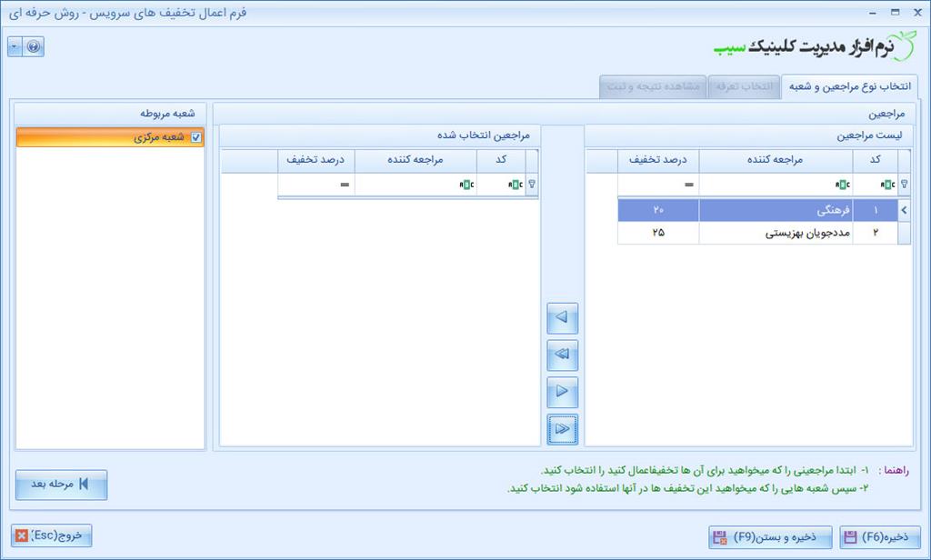Open the help question mark icon

click(x=33, y=46)
